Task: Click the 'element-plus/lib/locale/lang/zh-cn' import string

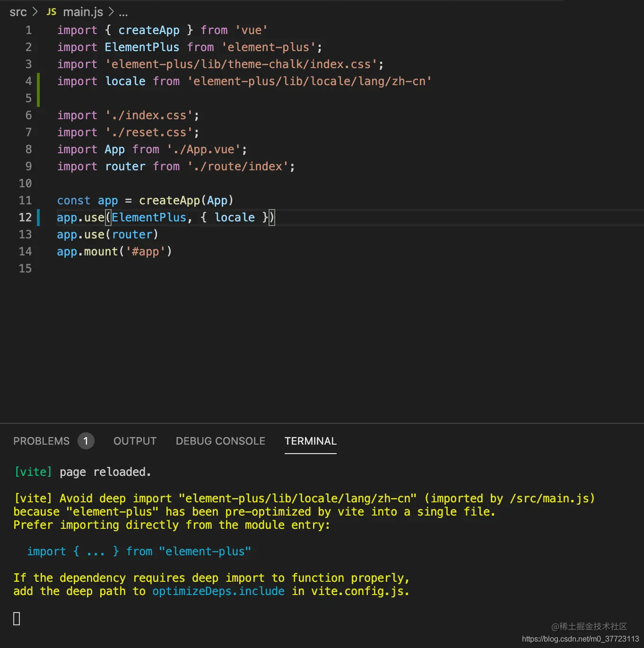Action: tap(310, 81)
